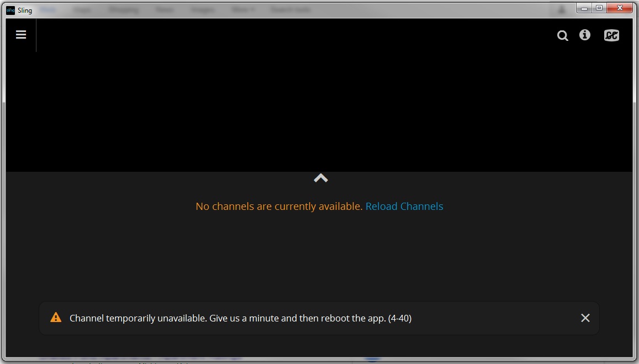Click the 'Channel temporarily unavailable' message text
The height and width of the screenshot is (364, 639).
(138, 318)
